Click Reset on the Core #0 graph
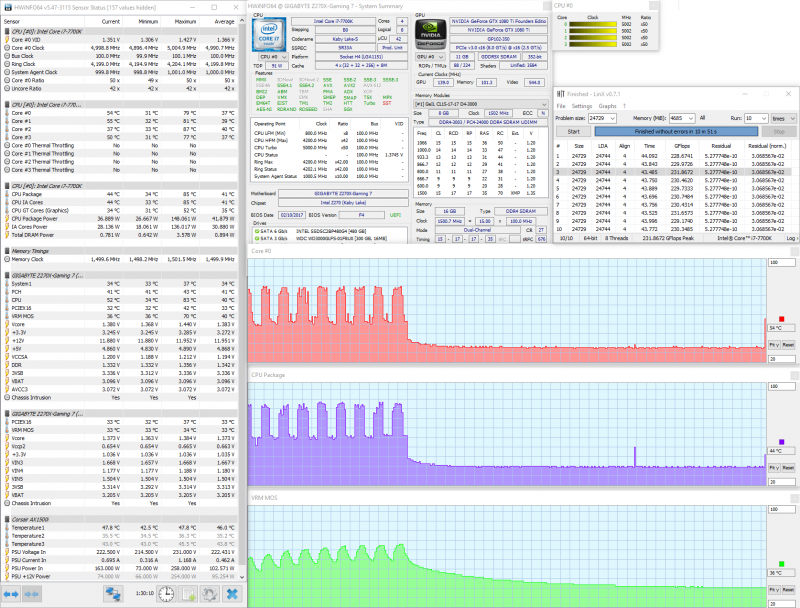 click(x=788, y=345)
